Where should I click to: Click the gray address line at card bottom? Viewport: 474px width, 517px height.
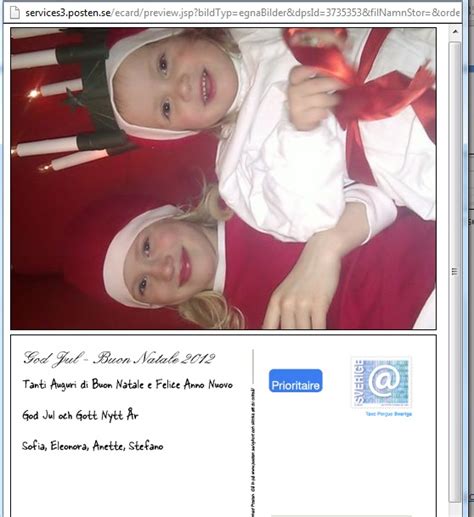[x=341, y=515]
